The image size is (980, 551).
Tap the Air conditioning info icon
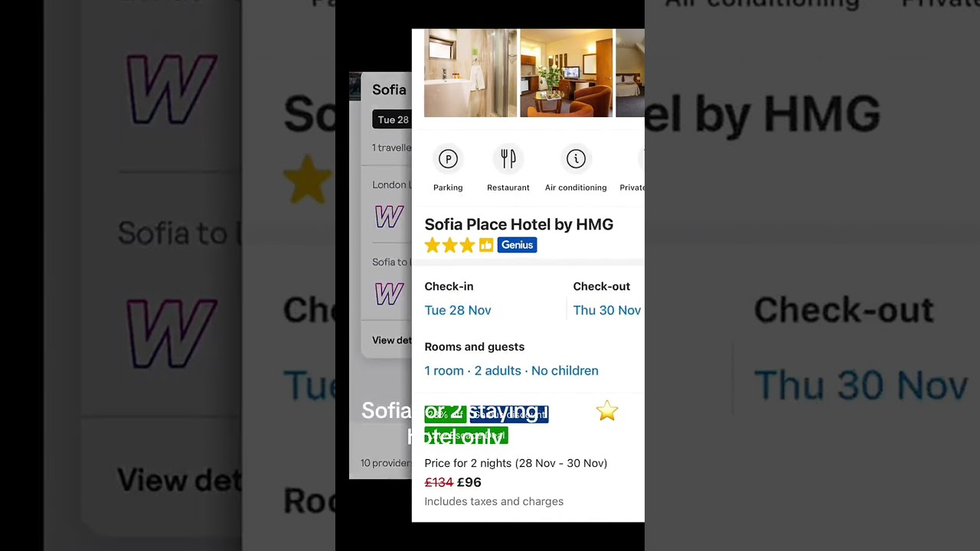coord(576,158)
